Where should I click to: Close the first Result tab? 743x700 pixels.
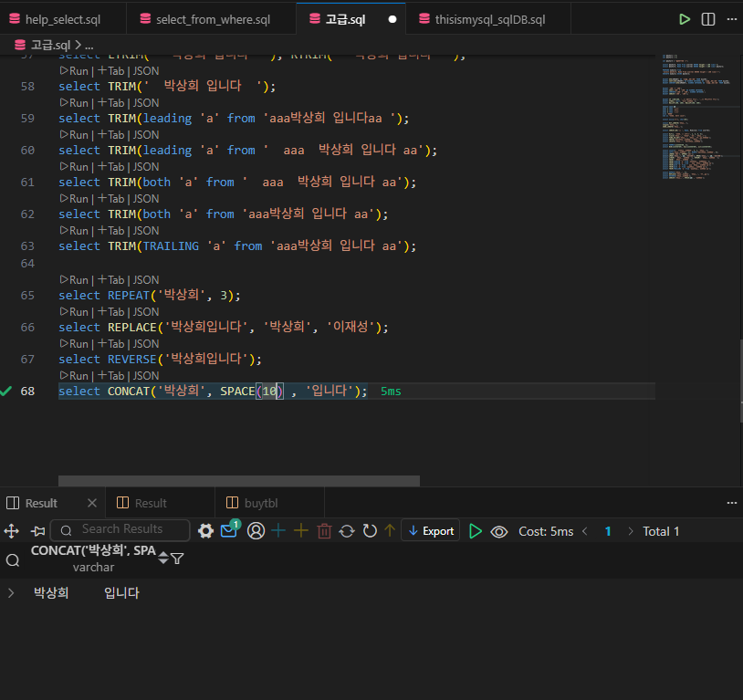tap(92, 503)
